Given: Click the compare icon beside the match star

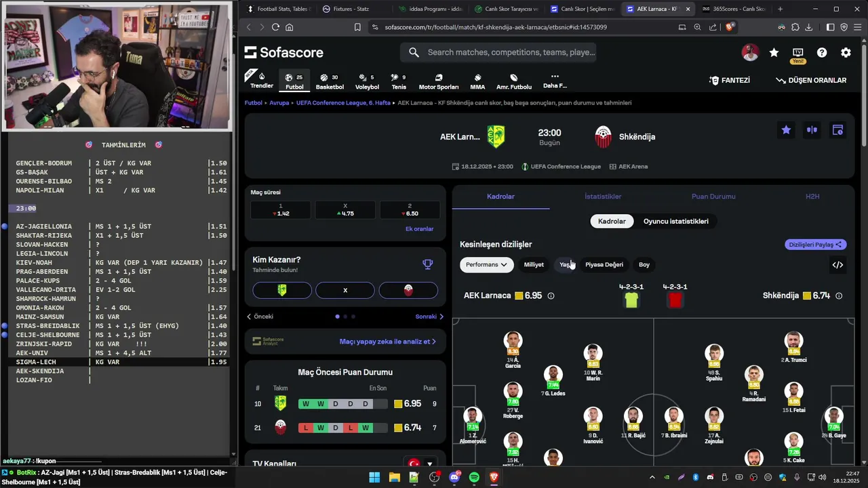Looking at the screenshot, I should point(812,130).
